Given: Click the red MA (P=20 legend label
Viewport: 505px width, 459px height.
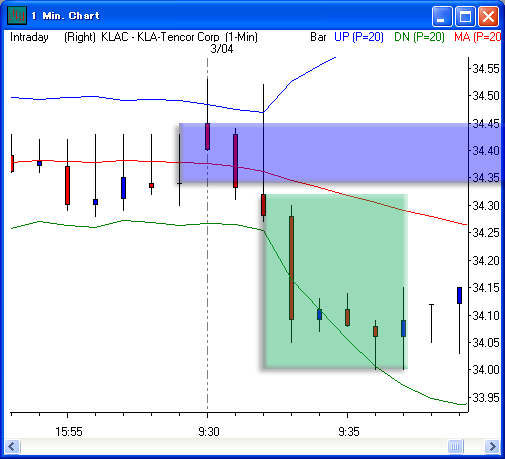Looking at the screenshot, I should [x=477, y=37].
